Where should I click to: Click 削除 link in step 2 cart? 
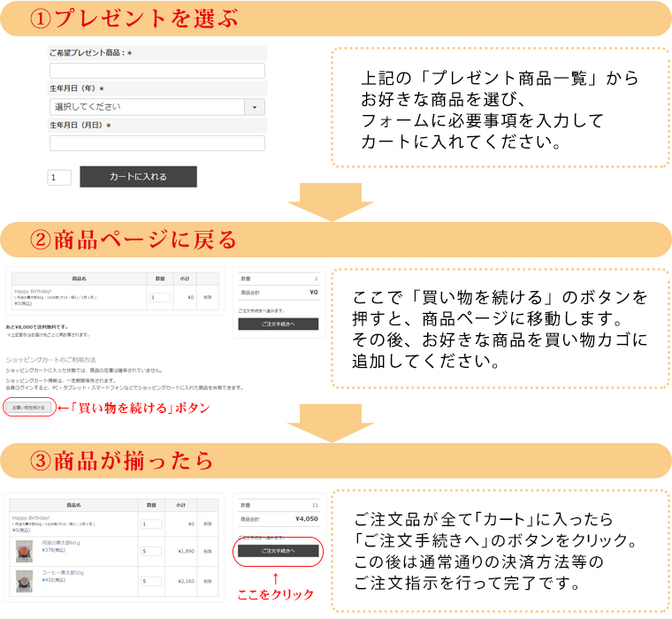pyautogui.click(x=207, y=298)
